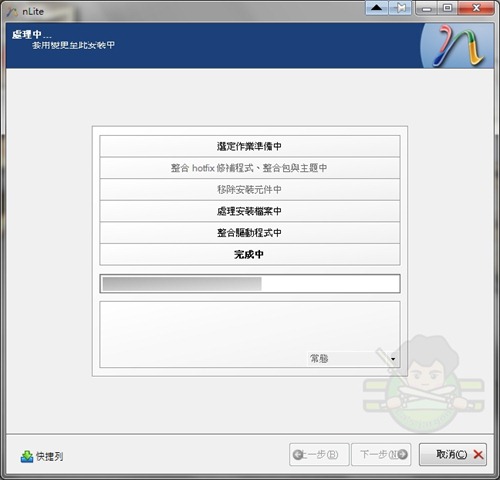Select the 處理安裝檔案中 step row
The height and width of the screenshot is (480, 500).
(250, 211)
